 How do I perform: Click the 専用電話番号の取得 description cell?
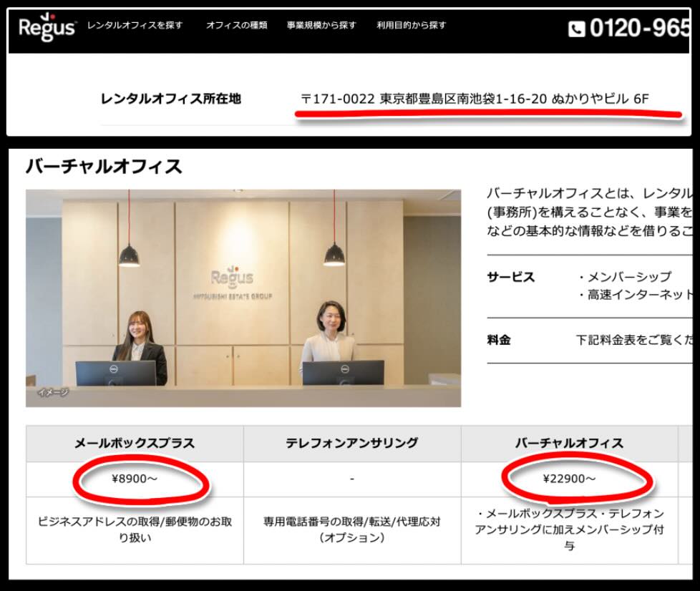[352, 529]
